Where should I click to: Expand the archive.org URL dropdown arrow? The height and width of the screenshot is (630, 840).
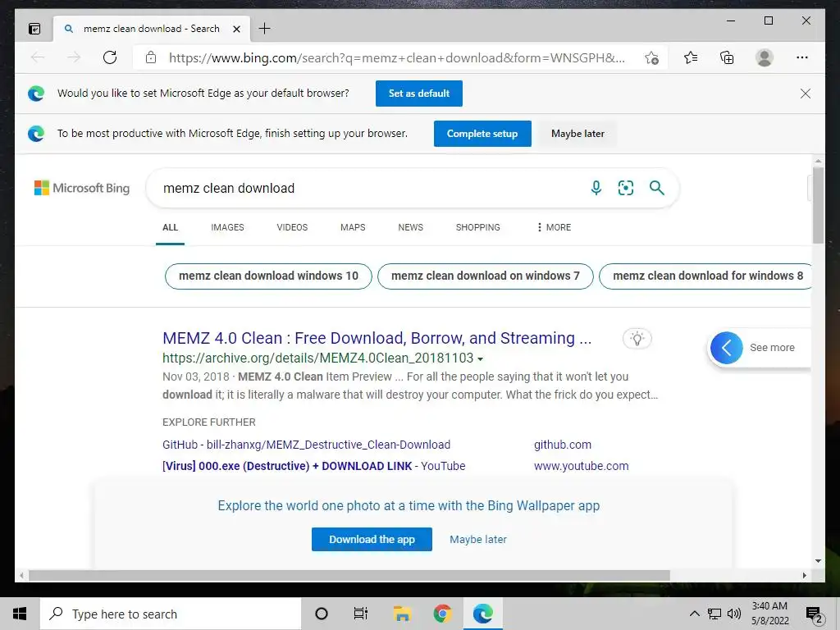coord(480,359)
